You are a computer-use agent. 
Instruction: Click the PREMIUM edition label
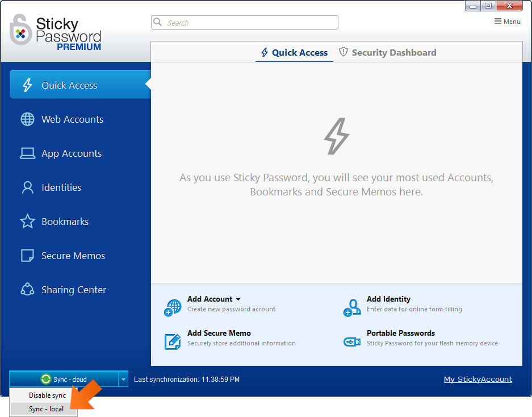pos(79,47)
